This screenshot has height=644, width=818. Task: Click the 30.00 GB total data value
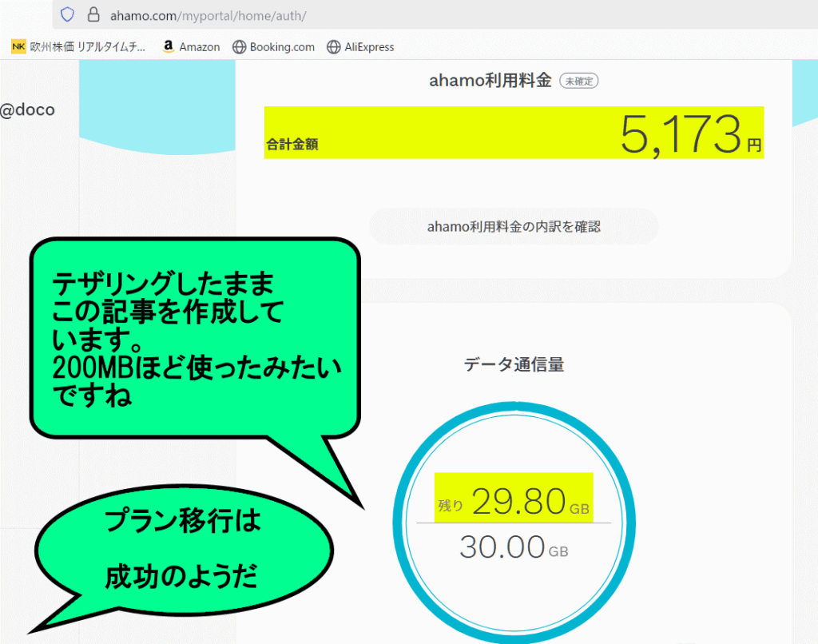click(x=514, y=547)
